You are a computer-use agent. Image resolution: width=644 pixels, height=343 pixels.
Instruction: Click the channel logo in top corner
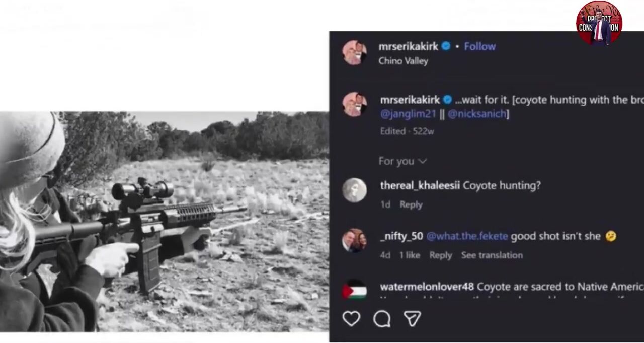pos(599,23)
